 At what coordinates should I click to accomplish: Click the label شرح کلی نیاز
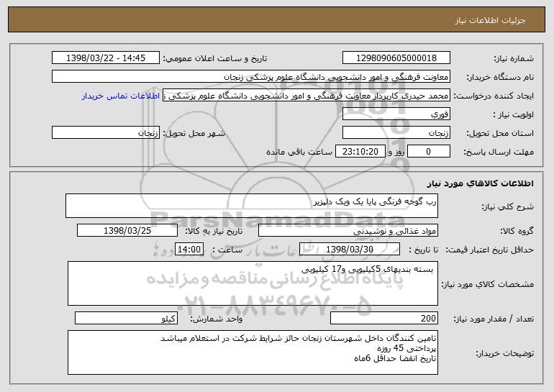(508, 206)
